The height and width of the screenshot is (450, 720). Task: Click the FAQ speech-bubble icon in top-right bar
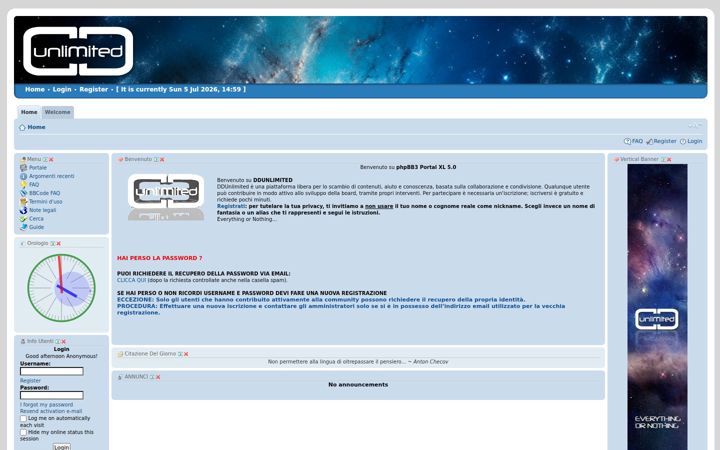pos(627,141)
